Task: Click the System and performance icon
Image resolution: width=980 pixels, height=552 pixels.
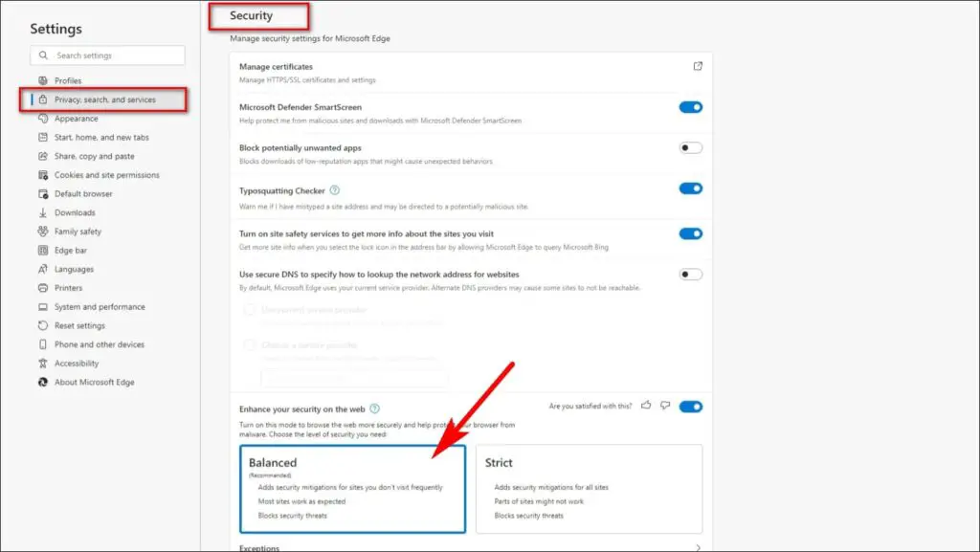Action: (43, 307)
